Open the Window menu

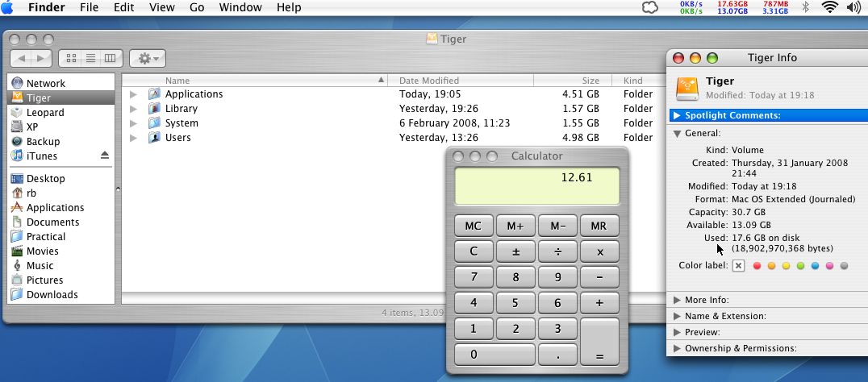pos(240,7)
